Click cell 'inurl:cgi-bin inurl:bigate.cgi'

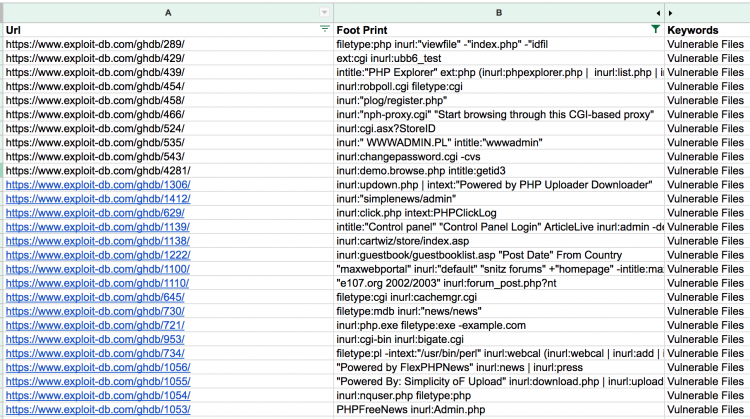[499, 339]
